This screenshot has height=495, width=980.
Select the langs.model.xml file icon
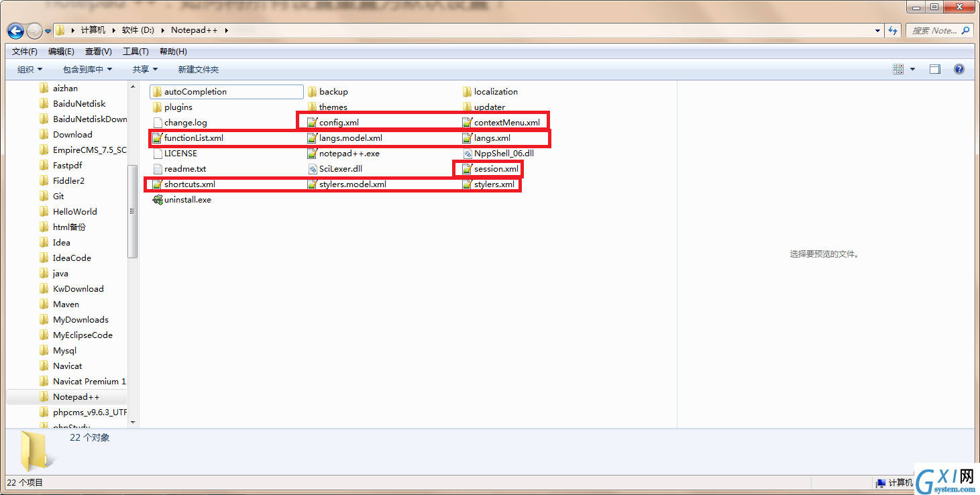tap(312, 138)
